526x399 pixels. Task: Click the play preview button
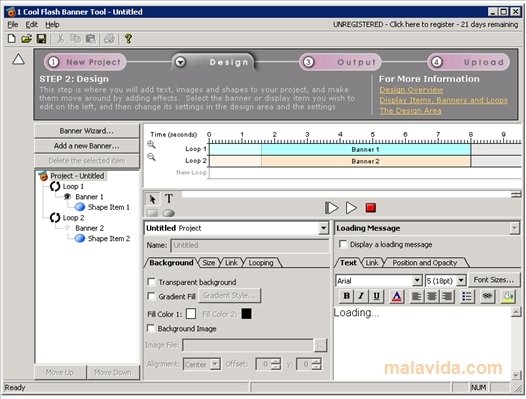click(x=351, y=208)
